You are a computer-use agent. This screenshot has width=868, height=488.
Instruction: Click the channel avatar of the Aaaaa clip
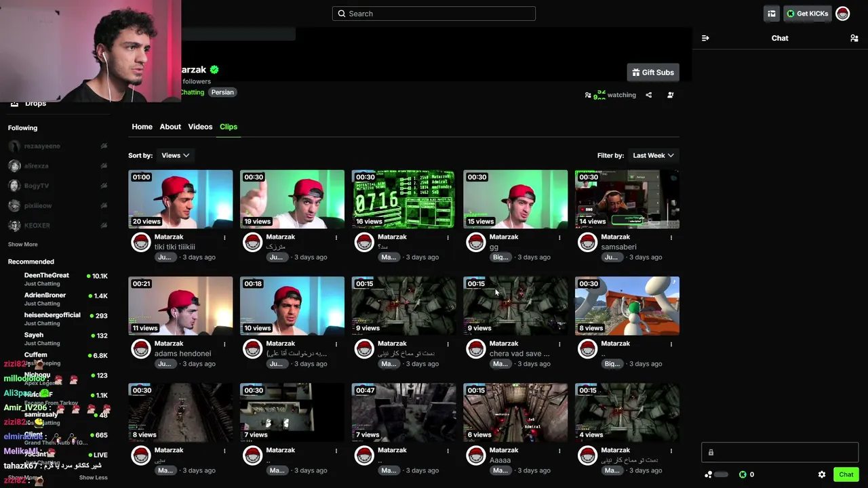tap(476, 455)
